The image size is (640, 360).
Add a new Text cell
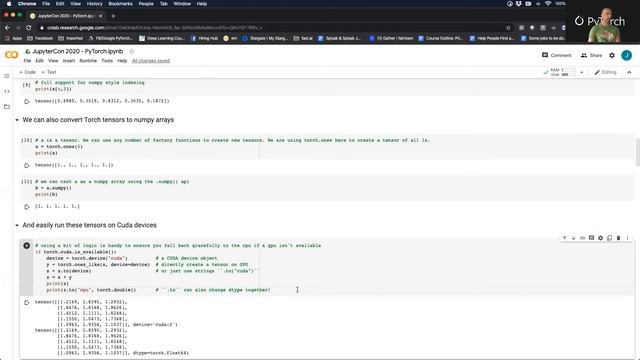[x=49, y=72]
